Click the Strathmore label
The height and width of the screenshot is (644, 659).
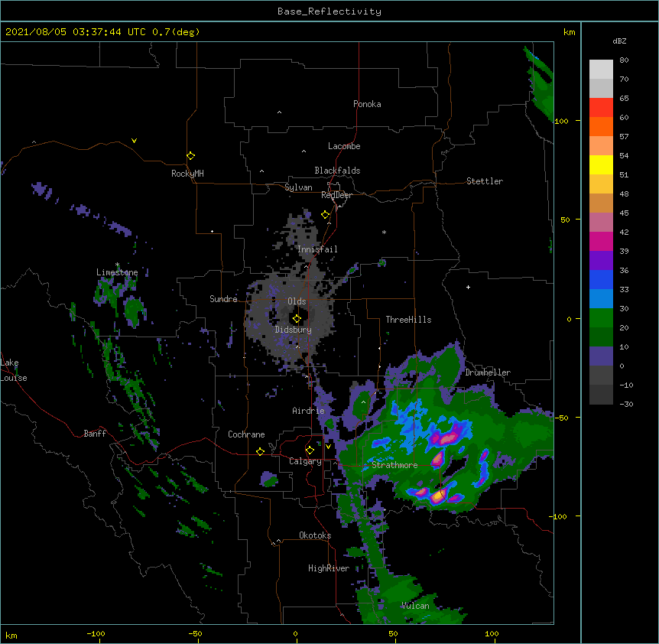tap(394, 465)
